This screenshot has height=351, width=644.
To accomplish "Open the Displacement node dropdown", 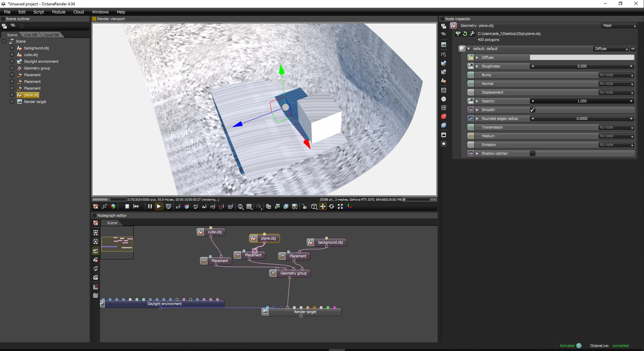I will pyautogui.click(x=616, y=92).
